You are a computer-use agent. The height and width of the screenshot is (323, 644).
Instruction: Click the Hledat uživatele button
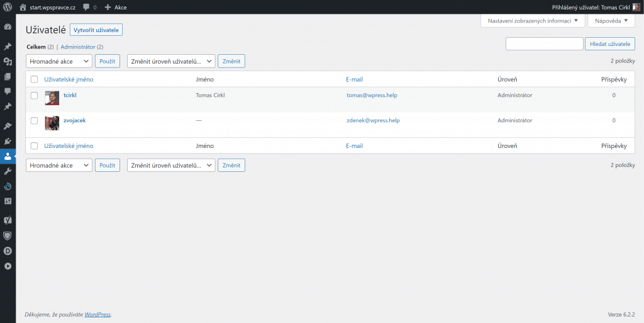click(610, 44)
